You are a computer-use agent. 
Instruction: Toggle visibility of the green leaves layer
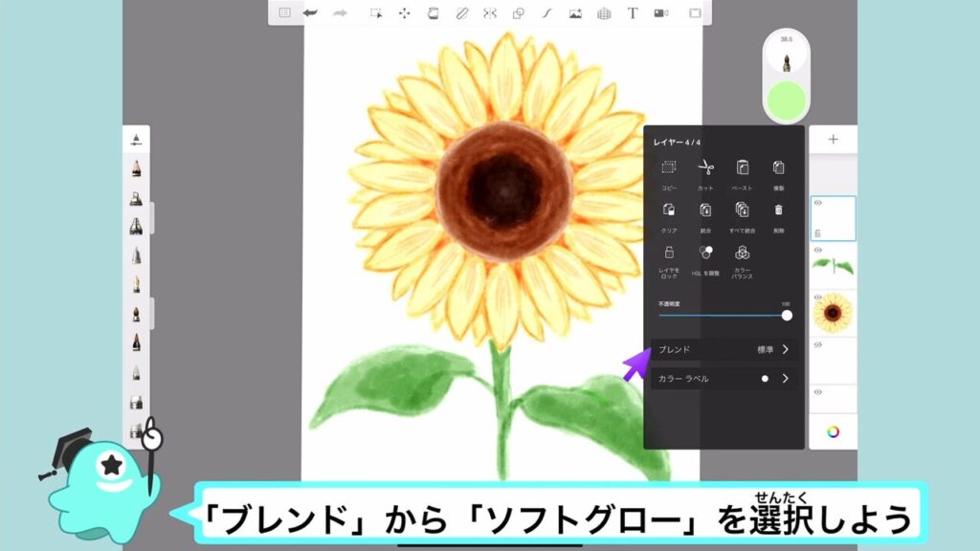pos(818,250)
